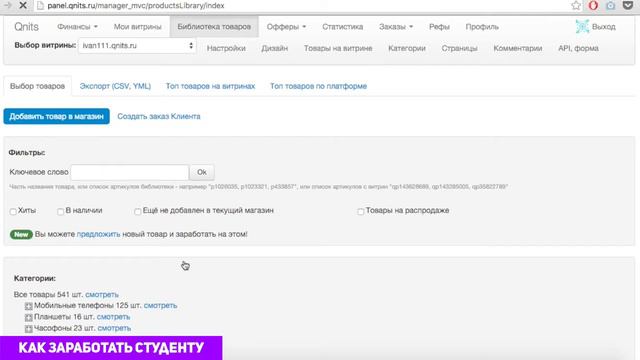The width and height of the screenshot is (640, 360).
Task: Check Ещё не добавлен в текущий магазин
Action: (138, 211)
